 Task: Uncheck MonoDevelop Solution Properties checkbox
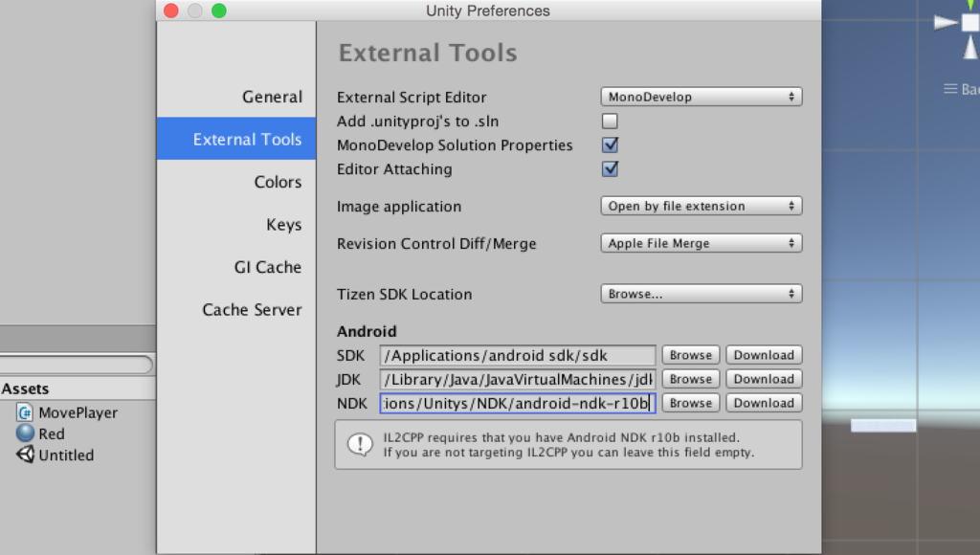610,145
